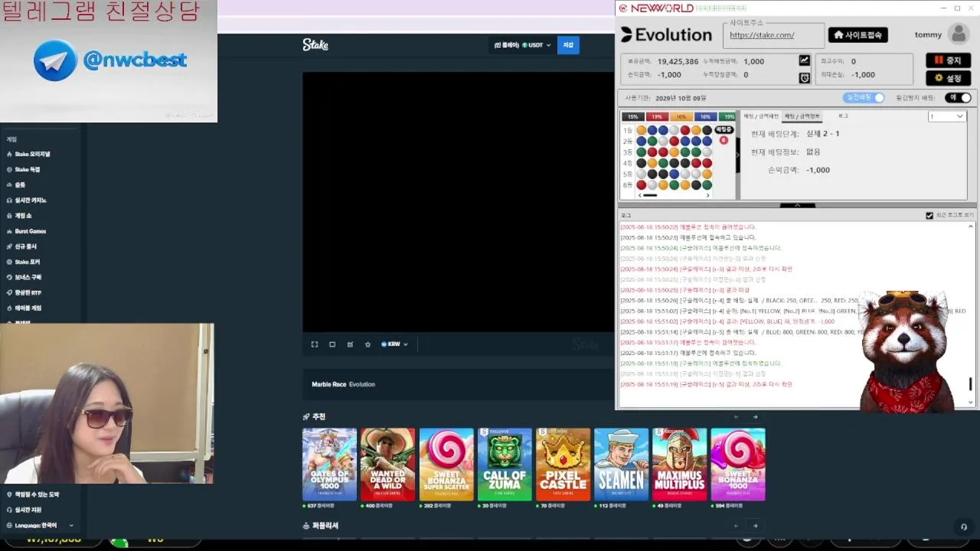Open 보너스 구매 category
The height and width of the screenshot is (551, 980).
pyautogui.click(x=24, y=277)
